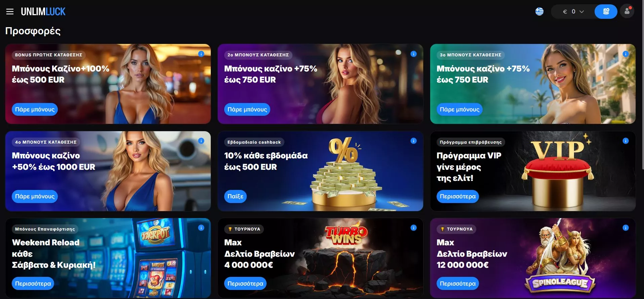Show info for first deposit bonus card
The width and height of the screenshot is (644, 299).
click(x=201, y=54)
